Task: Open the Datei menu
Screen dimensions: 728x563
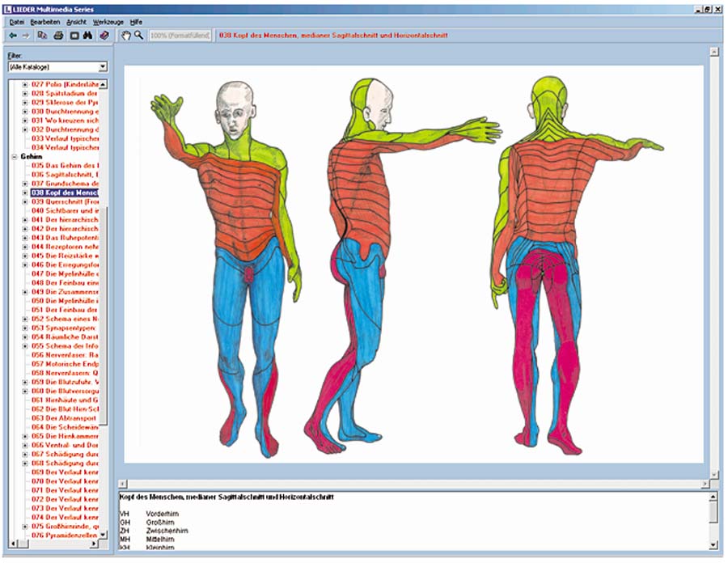Action: (16, 22)
